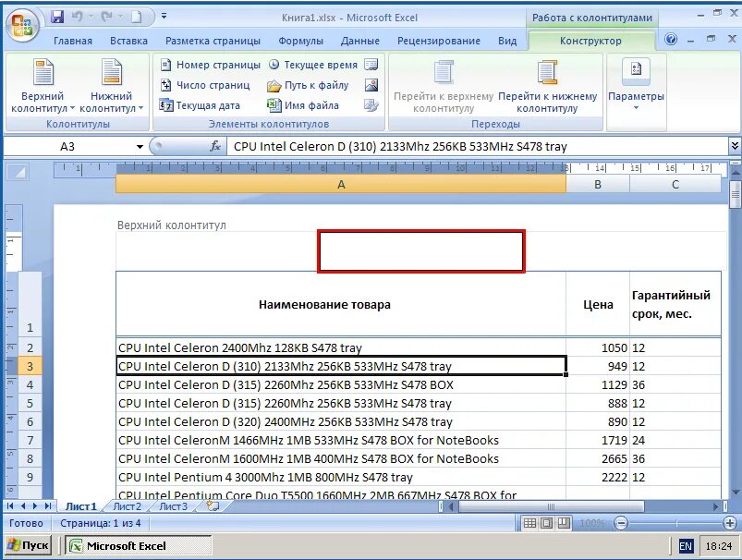Switch to sheet 'Лист3'
Image resolution: width=742 pixels, height=560 pixels.
click(173, 506)
